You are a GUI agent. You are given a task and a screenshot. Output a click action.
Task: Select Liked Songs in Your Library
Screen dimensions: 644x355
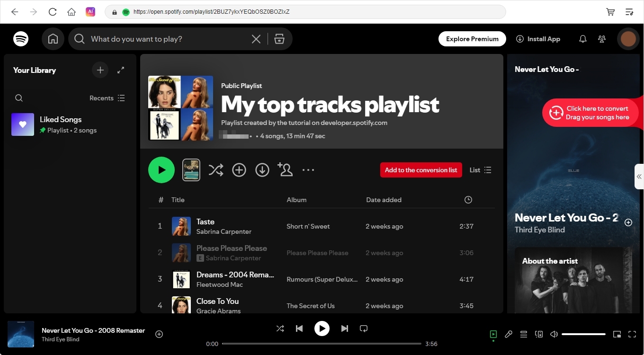coord(61,124)
